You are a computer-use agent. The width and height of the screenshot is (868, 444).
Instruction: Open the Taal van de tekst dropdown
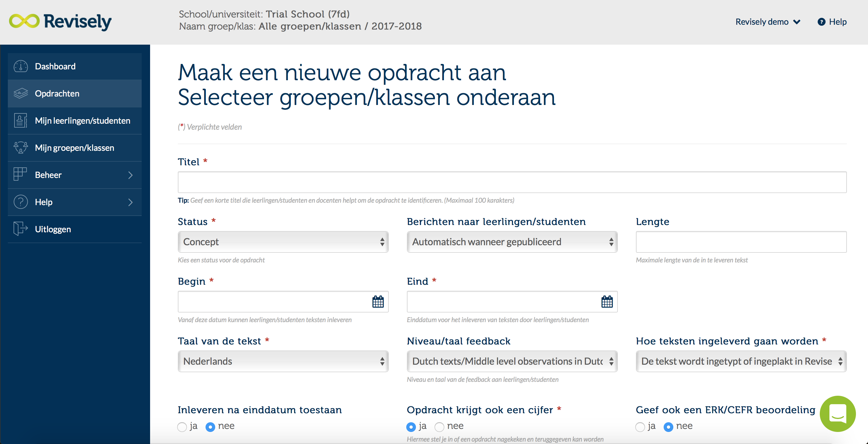pos(283,361)
